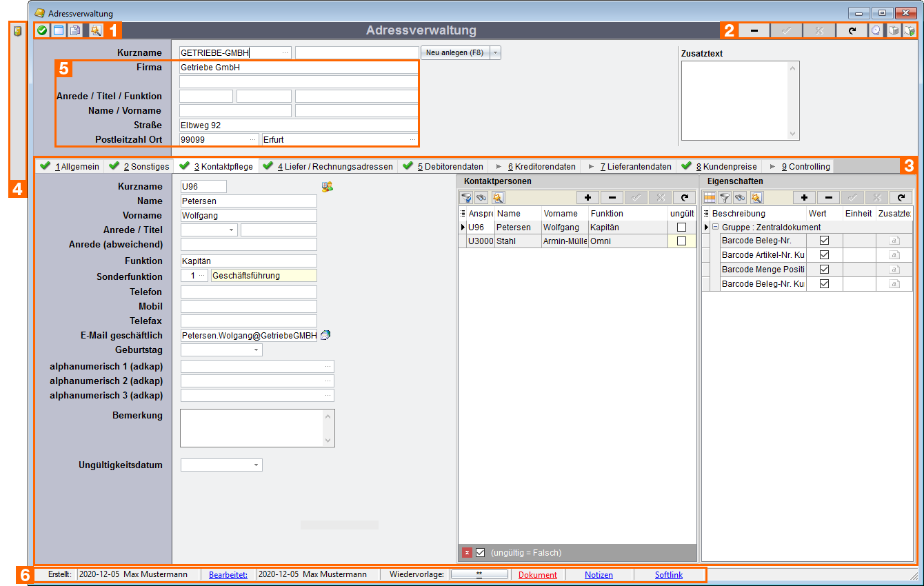Open the clock history icon in header
The height and width of the screenshot is (586, 924).
point(876,30)
